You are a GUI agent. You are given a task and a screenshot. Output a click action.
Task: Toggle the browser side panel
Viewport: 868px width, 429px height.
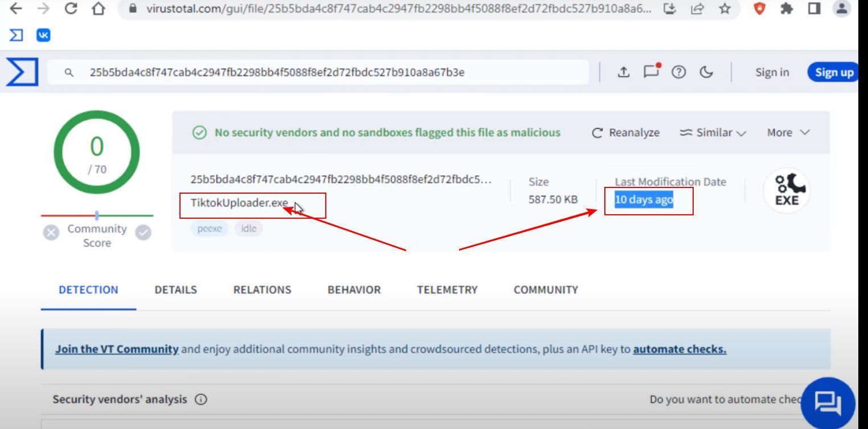(814, 9)
